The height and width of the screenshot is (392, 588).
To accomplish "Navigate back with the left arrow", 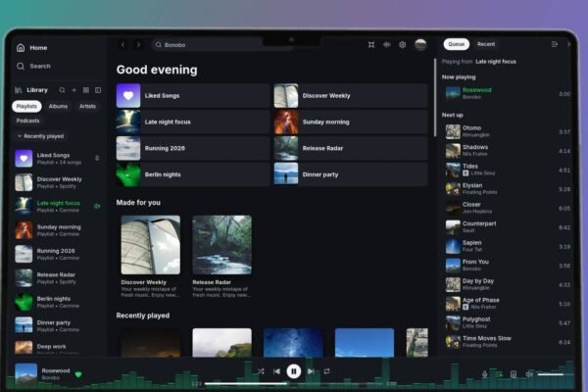I will (x=122, y=45).
